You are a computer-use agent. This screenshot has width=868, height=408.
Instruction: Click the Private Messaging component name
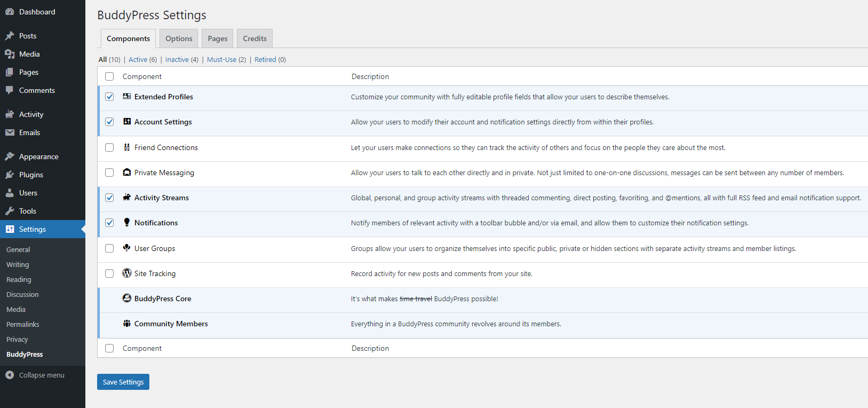(164, 172)
